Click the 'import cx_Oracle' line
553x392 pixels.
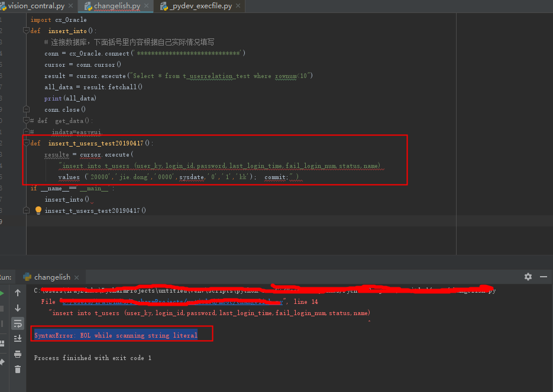coord(59,20)
